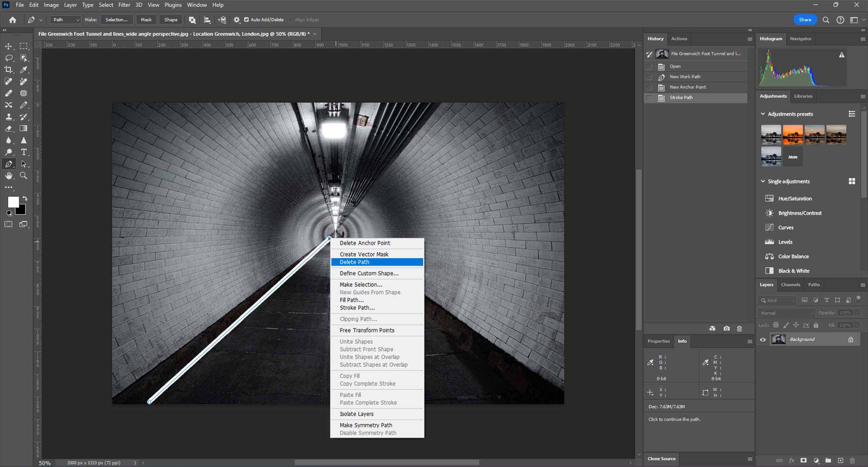Screen dimensions: 868x467
Task: Open path alignment icon in options bar
Action: click(207, 20)
